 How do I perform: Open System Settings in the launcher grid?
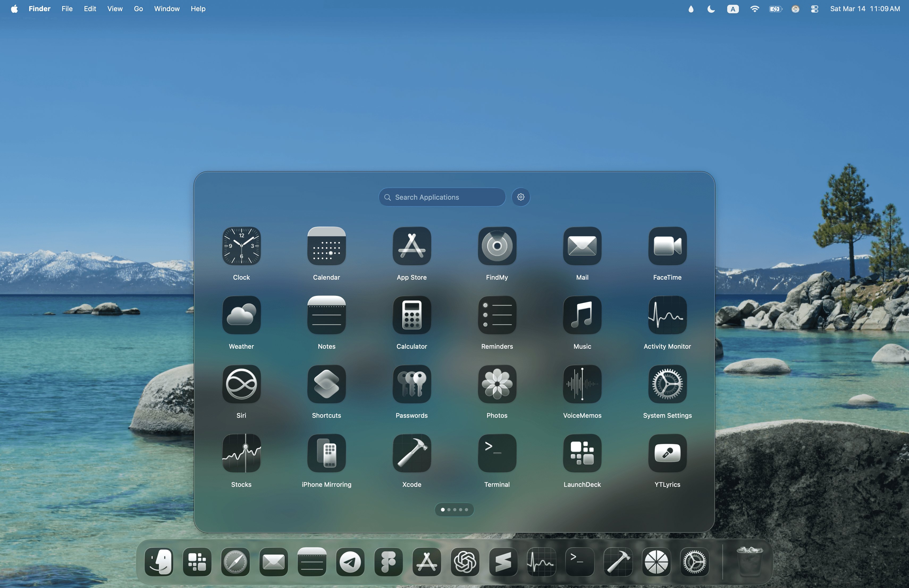(x=667, y=384)
